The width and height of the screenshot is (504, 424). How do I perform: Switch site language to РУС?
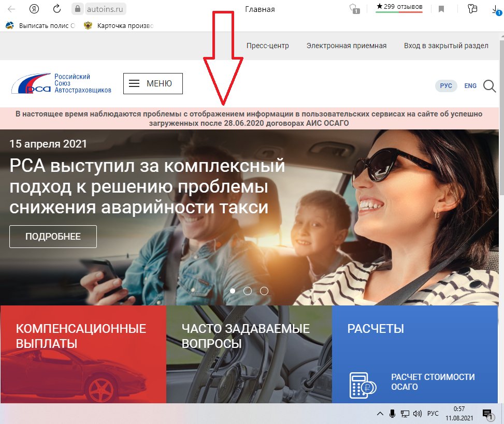click(x=446, y=86)
